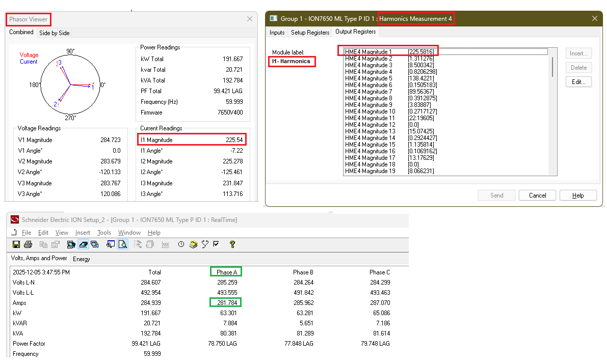
Task: Open the Tools menu
Action: tap(104, 233)
